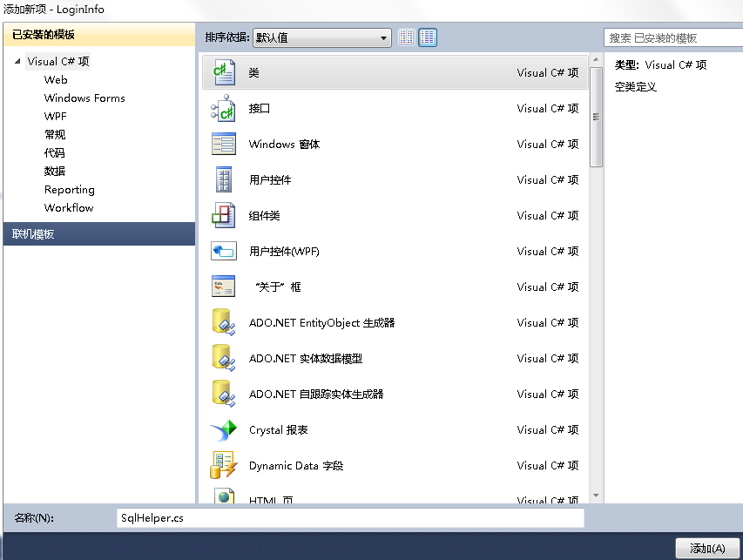Select the 类 template name
This screenshot has width=743, height=560.
click(254, 73)
